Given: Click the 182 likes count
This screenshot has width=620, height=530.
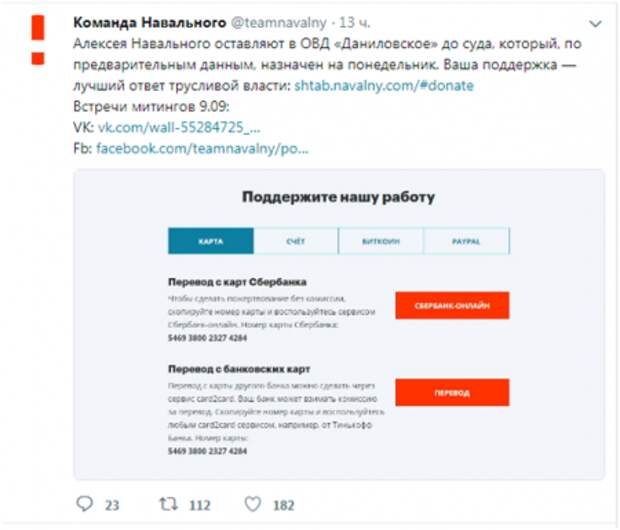Looking at the screenshot, I should point(284,505).
